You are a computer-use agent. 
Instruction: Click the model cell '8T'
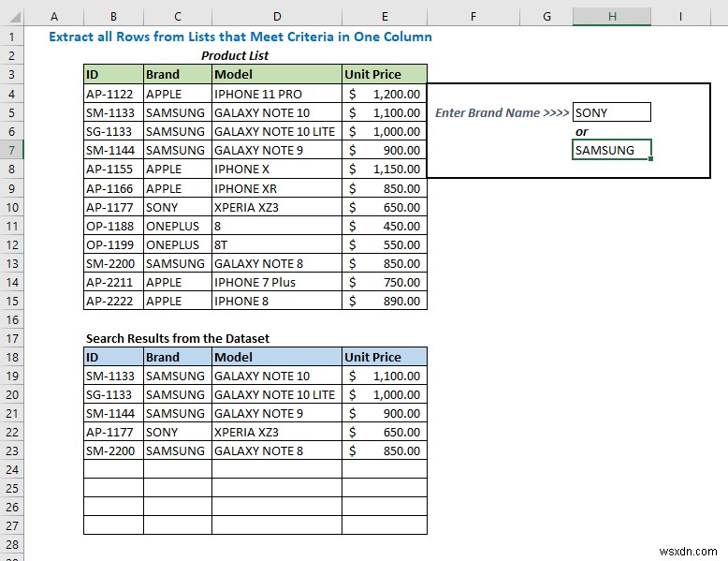(277, 244)
